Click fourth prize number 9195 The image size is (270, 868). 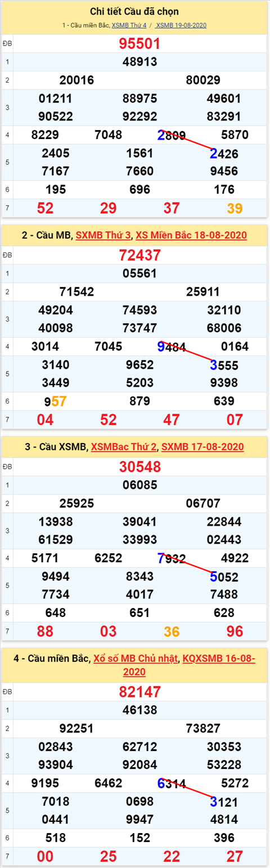point(46,784)
